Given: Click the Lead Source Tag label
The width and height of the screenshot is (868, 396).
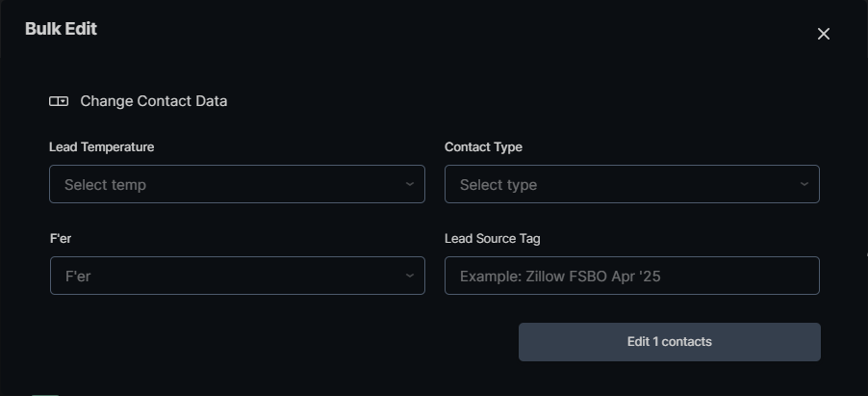Looking at the screenshot, I should 492,239.
